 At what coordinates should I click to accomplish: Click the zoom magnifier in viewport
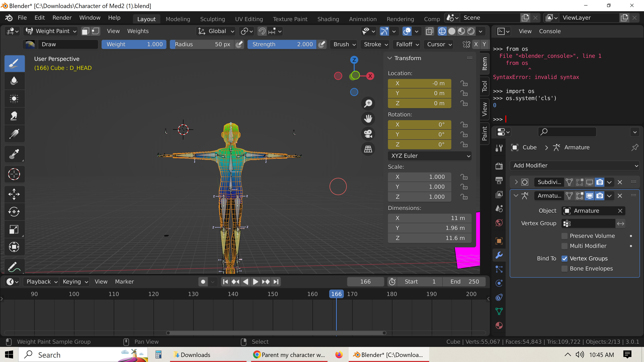point(368,103)
